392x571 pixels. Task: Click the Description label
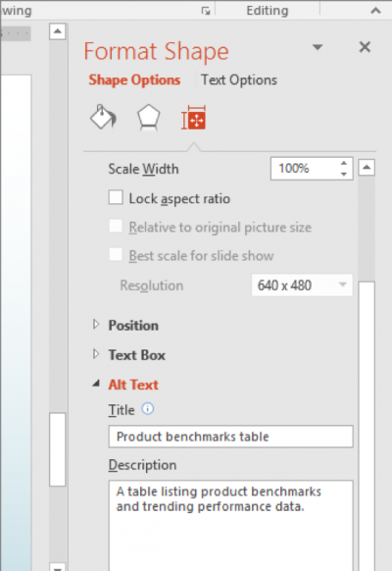[x=142, y=465]
